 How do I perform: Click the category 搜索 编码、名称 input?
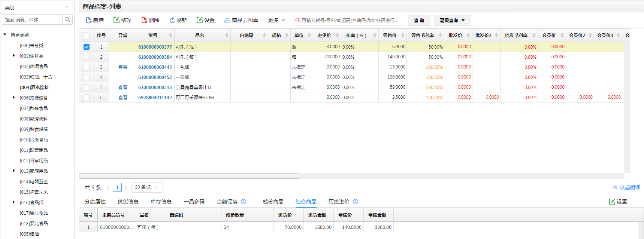(x=32, y=19)
